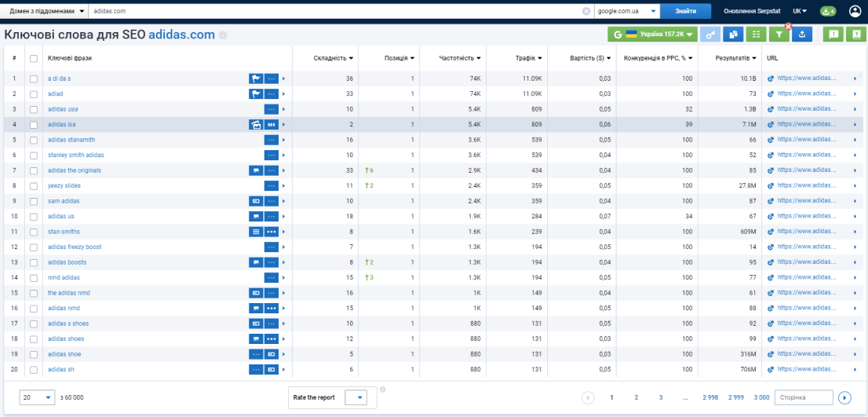Viewport: 868px width, 417px height.
Task: Check the 'adiad' row checkbox
Action: 34,94
